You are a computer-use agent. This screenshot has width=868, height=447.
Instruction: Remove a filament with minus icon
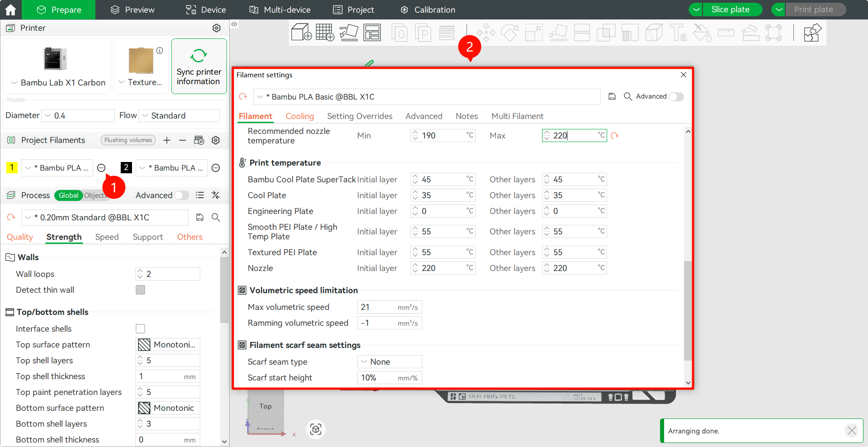tap(183, 140)
